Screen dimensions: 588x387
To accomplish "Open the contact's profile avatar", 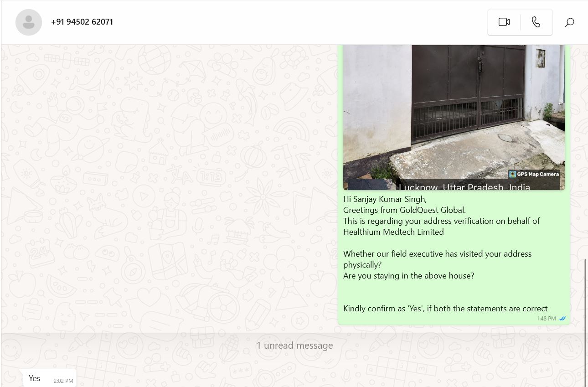I will pos(29,22).
